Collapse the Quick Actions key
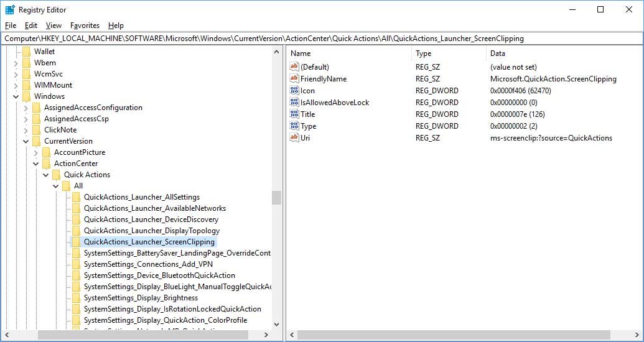 coord(46,175)
